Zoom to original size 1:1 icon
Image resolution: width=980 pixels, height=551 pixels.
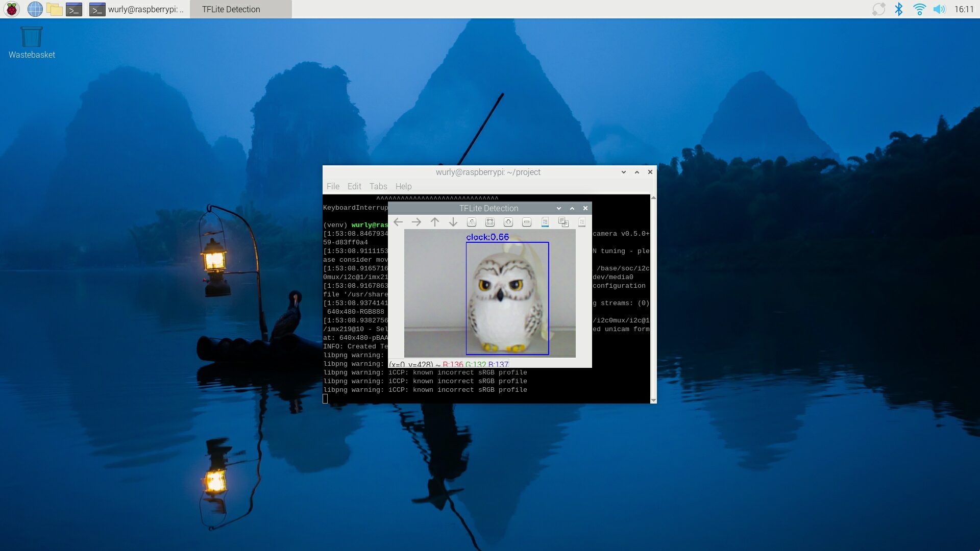[472, 222]
